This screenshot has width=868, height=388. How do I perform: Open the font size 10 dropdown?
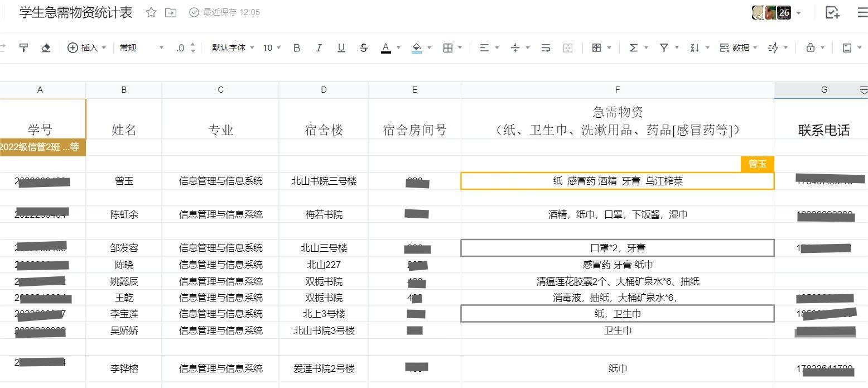click(x=272, y=48)
